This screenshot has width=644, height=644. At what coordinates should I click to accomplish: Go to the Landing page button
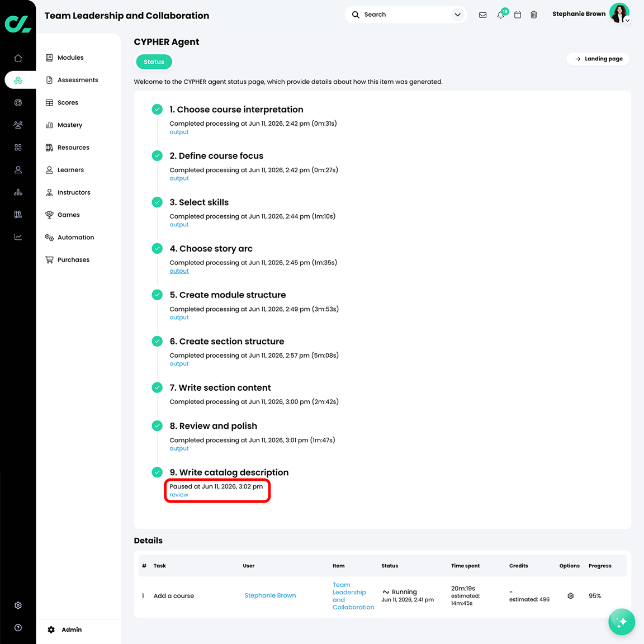point(598,59)
